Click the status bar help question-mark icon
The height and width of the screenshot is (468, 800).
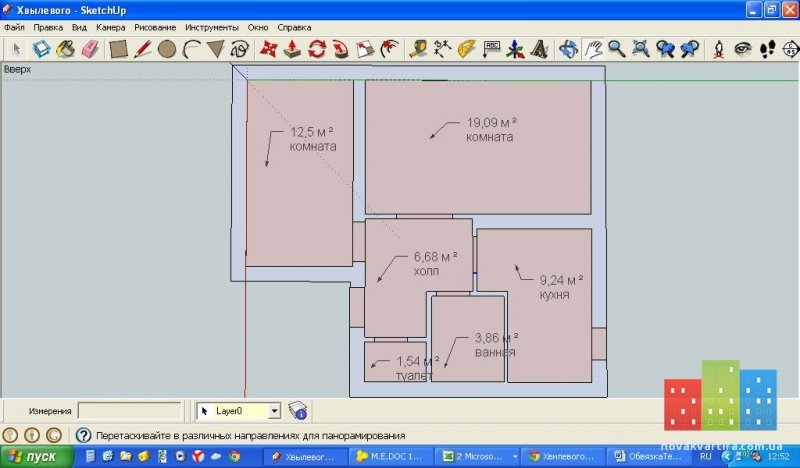pyautogui.click(x=83, y=435)
